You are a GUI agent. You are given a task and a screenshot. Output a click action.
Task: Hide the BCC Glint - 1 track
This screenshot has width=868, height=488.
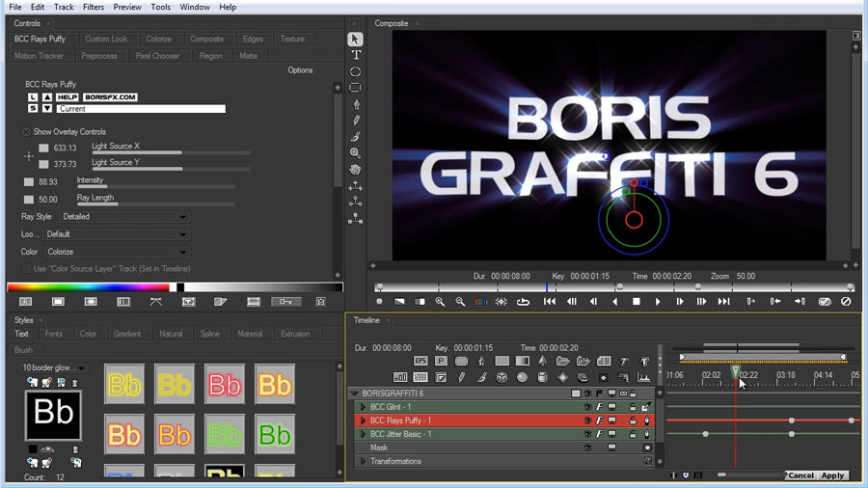pyautogui.click(x=587, y=407)
